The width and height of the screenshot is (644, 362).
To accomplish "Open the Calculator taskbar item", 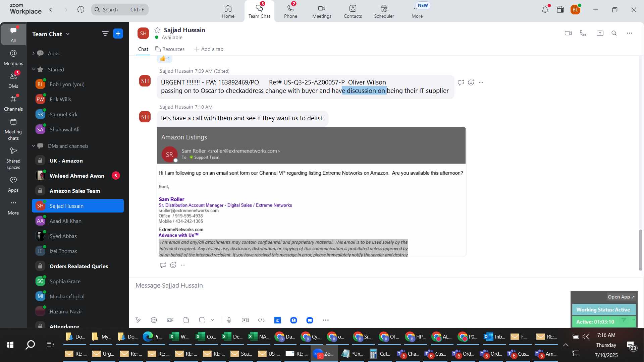I will [x=380, y=354].
